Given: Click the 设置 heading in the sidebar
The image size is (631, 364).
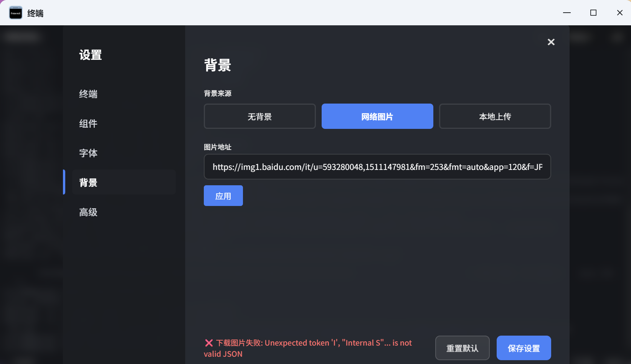Looking at the screenshot, I should 90,55.
